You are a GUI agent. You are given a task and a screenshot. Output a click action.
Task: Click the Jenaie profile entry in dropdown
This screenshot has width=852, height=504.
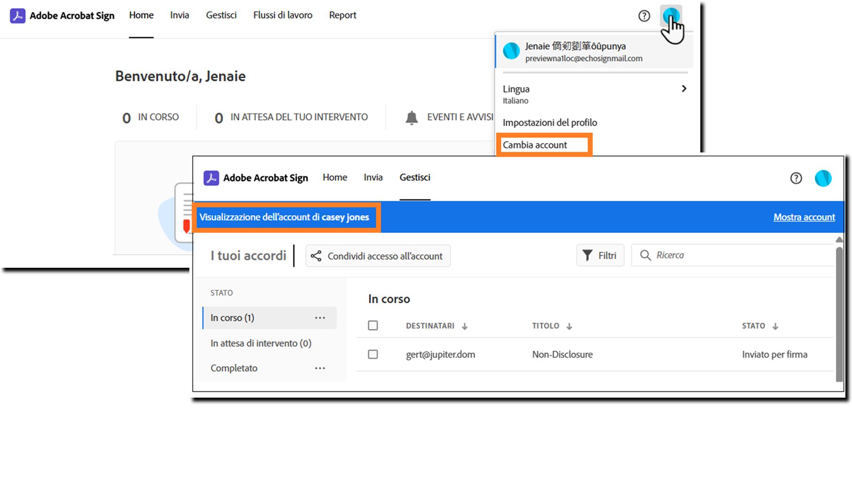click(x=594, y=51)
